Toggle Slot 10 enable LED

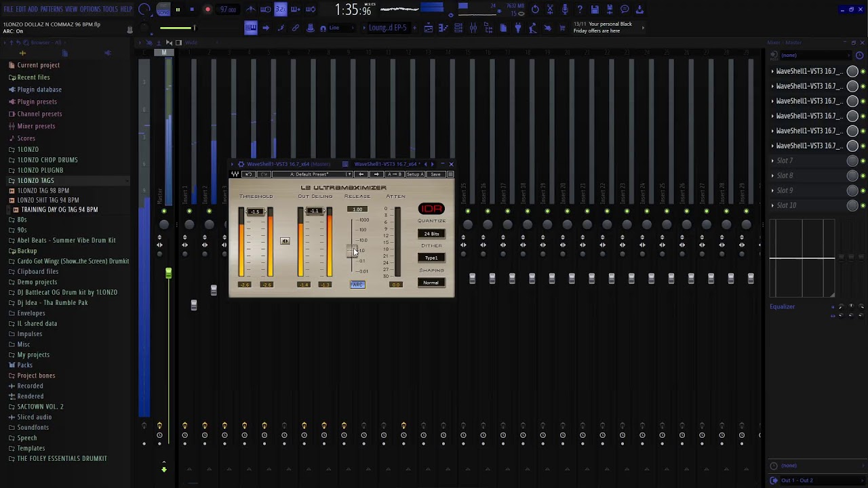[863, 205]
